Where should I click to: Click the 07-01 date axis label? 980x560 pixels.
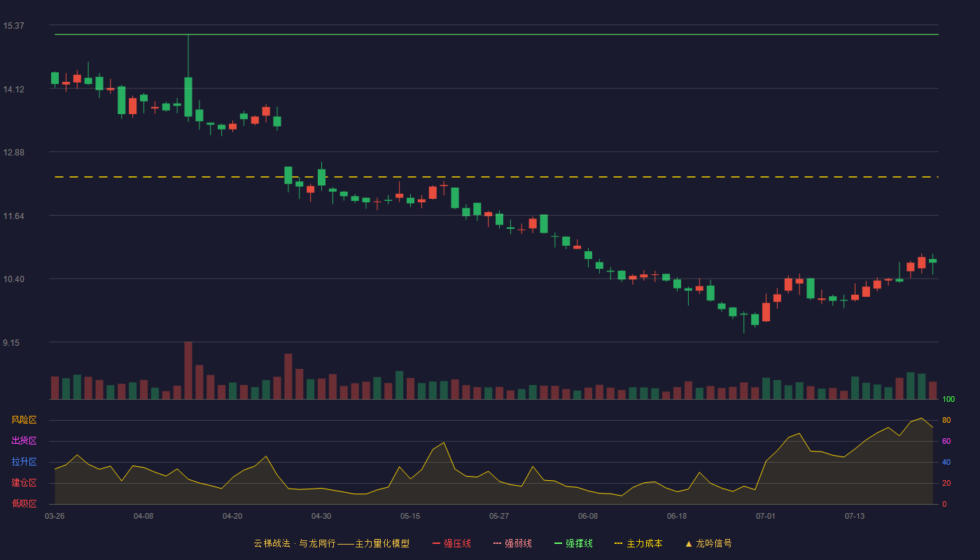766,516
